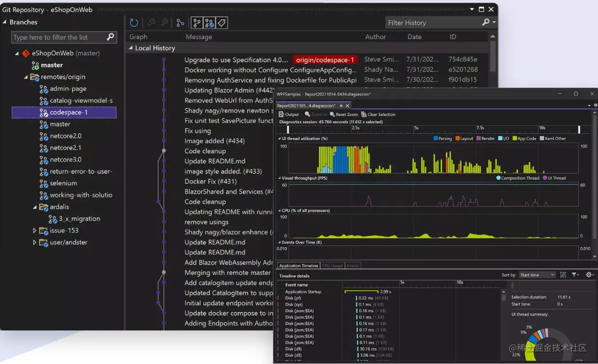Switch to the Application Timeline tab

(x=299, y=265)
